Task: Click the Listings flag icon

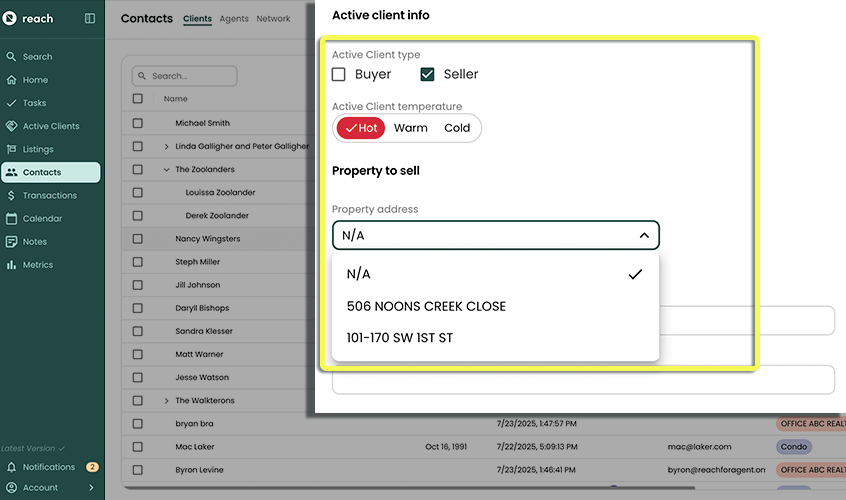Action: 12,149
